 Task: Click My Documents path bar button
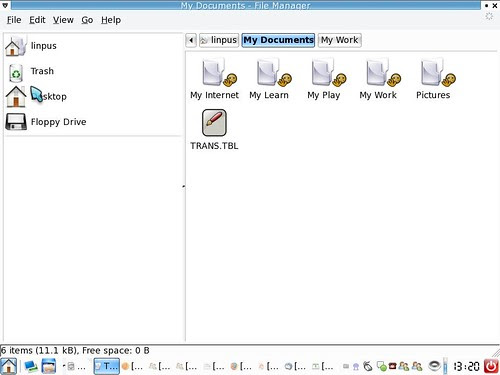coord(278,41)
